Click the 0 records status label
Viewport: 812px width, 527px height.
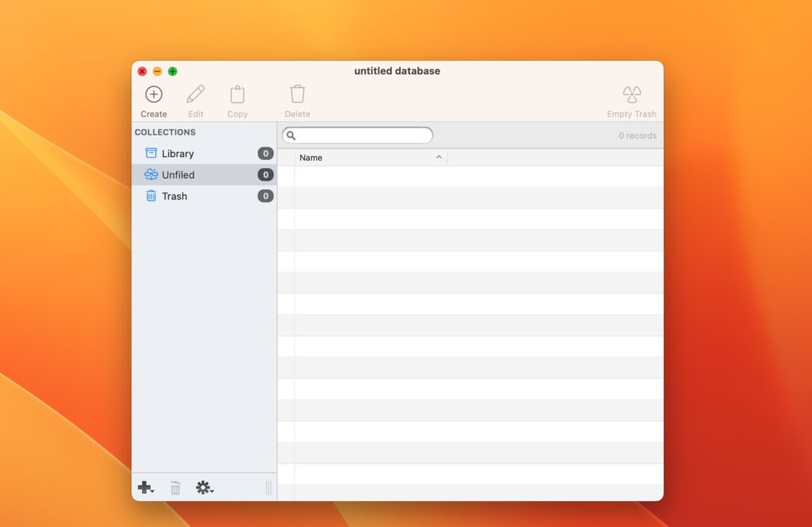[x=638, y=135]
